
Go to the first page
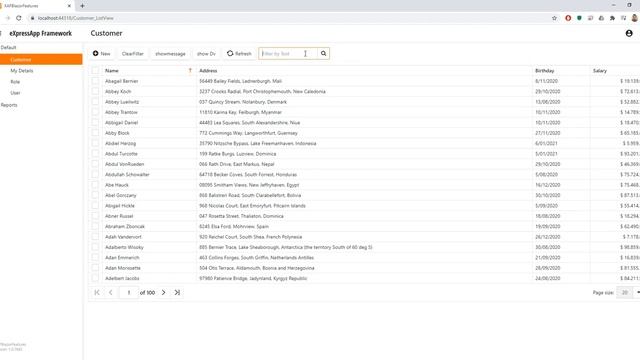pos(97,292)
